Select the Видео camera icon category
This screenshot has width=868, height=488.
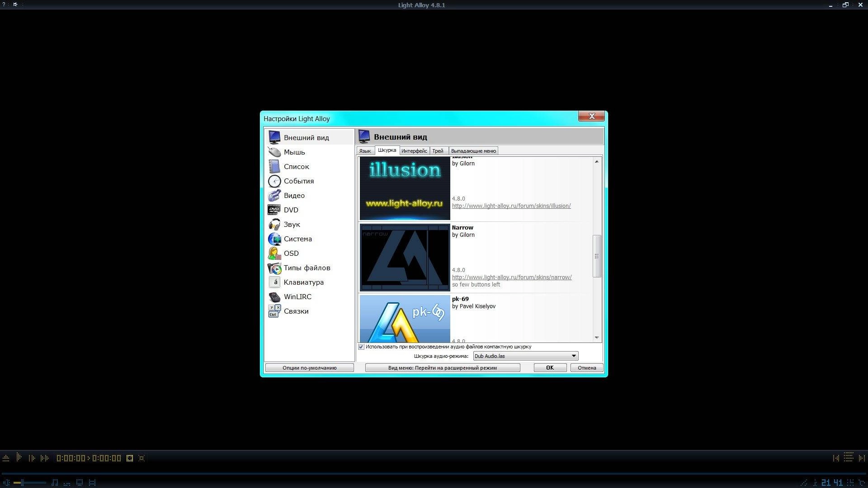point(309,196)
